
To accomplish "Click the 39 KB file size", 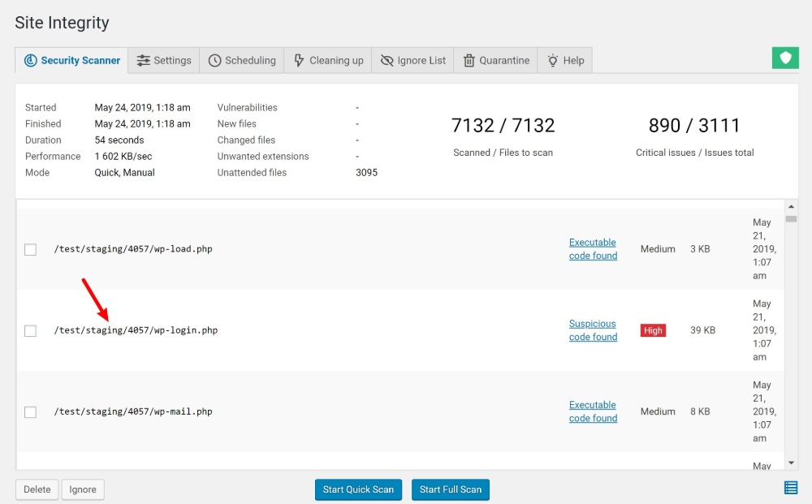I will tap(702, 330).
